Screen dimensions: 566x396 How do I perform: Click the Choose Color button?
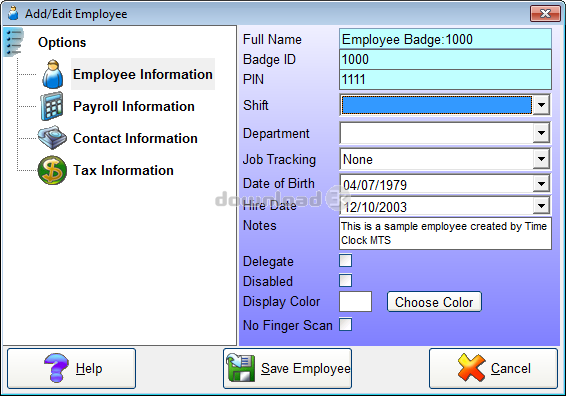click(434, 302)
